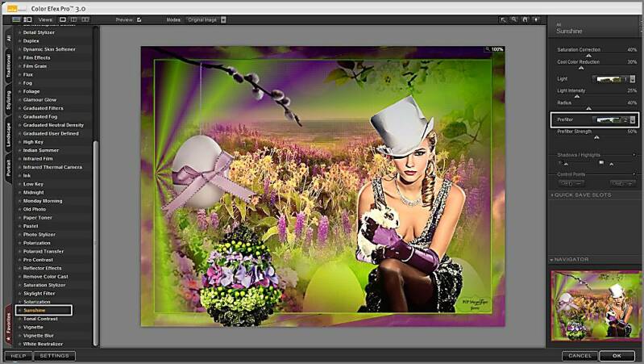
Task: Toggle favorite marker beside Glamour Glow
Action: (x=19, y=99)
